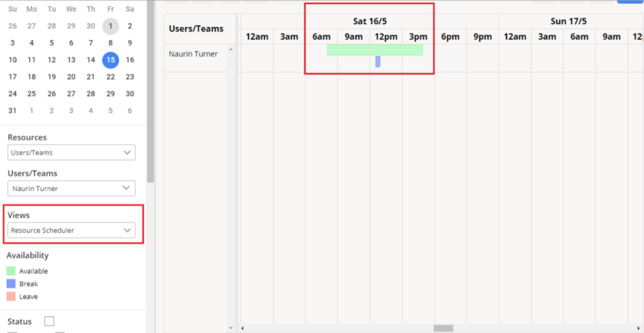The image size is (644, 333).
Task: Click the Sat 16/5 day header
Action: 369,21
